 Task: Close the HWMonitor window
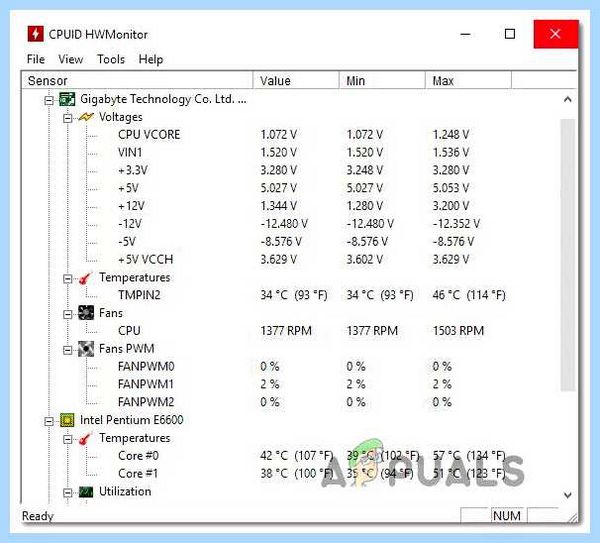click(x=556, y=34)
